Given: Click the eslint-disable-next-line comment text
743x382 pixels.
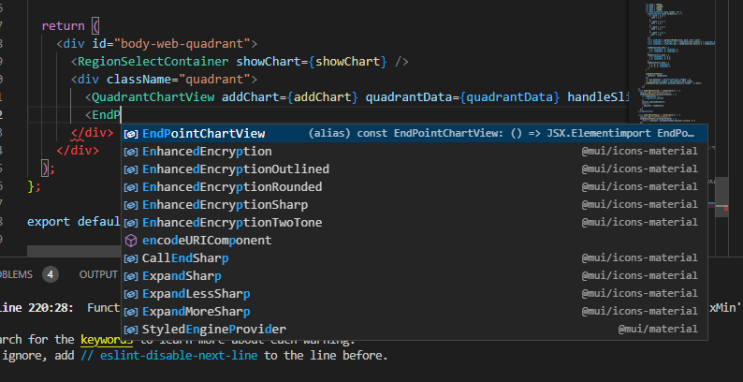Looking at the screenshot, I should point(169,355).
